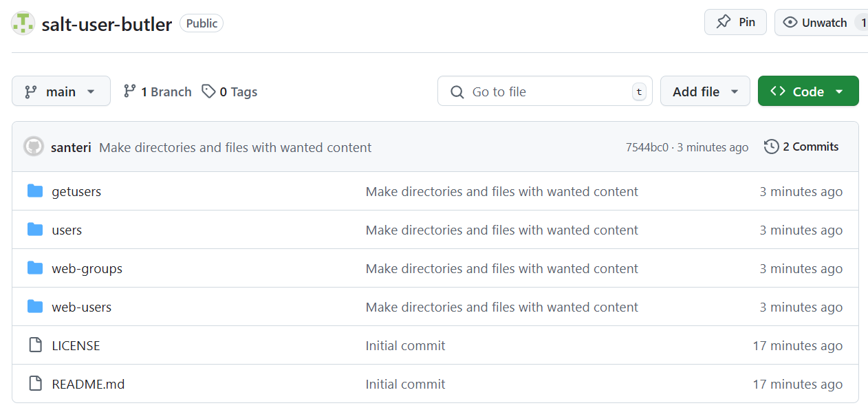Open the commit history via 2 Commits
The width and height of the screenshot is (868, 410).
click(801, 147)
